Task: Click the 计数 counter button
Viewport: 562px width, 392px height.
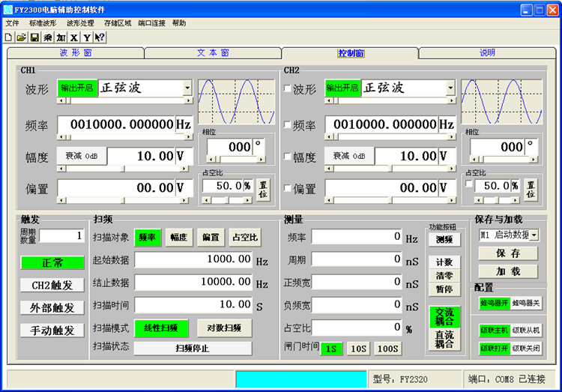Action: coord(444,262)
